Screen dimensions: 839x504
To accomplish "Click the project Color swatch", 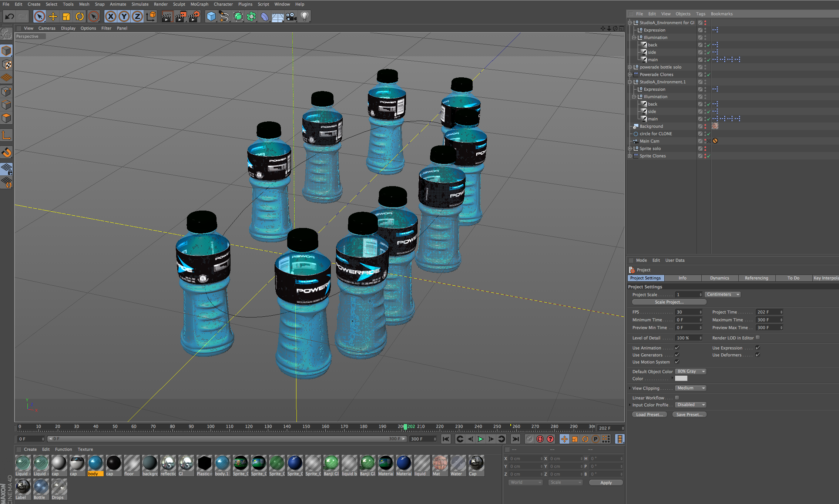I will 681,379.
